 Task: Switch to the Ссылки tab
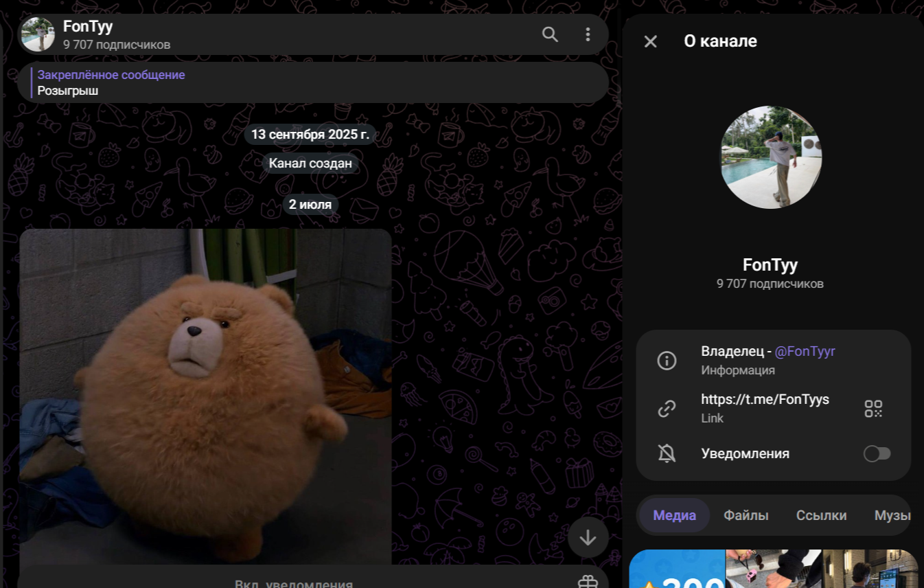[x=821, y=515]
